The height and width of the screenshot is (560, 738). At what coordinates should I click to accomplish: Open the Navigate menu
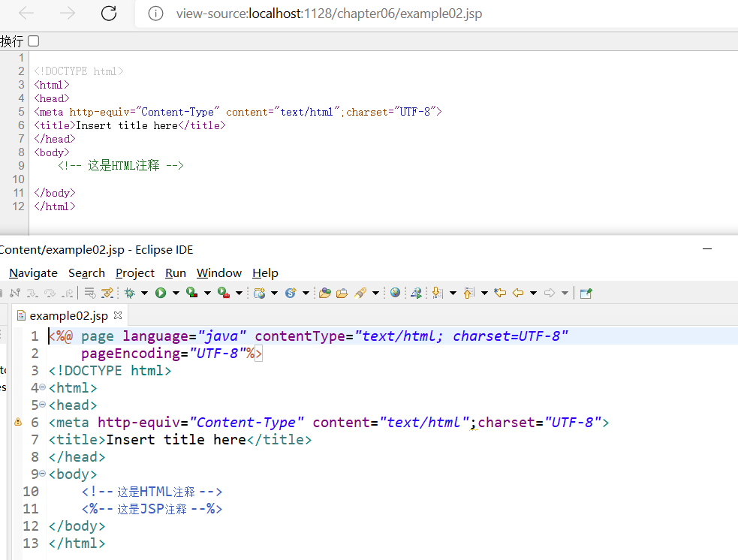click(x=34, y=273)
